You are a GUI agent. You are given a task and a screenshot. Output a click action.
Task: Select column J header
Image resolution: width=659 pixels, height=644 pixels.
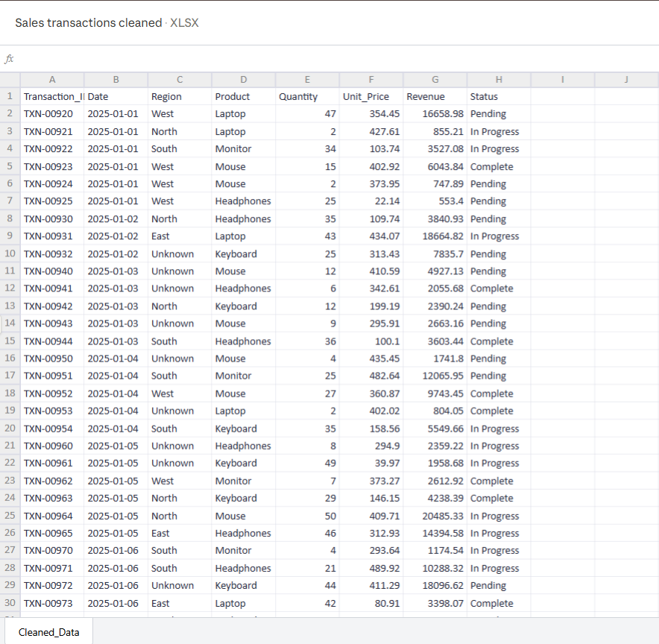pyautogui.click(x=626, y=80)
